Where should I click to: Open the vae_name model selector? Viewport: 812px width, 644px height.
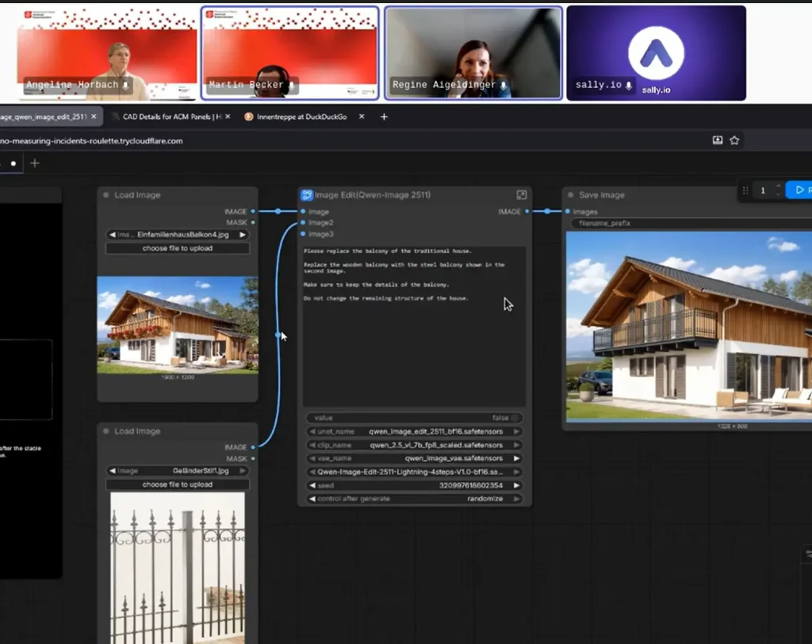(414, 458)
